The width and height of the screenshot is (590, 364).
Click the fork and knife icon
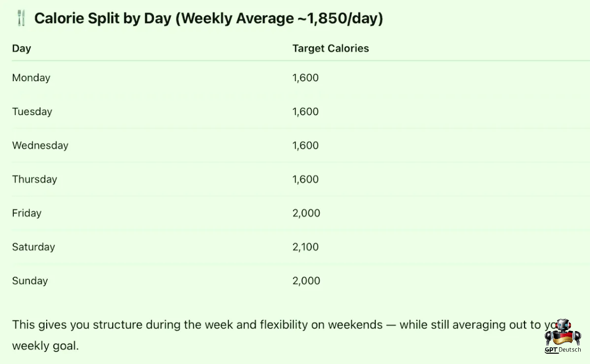pos(21,19)
